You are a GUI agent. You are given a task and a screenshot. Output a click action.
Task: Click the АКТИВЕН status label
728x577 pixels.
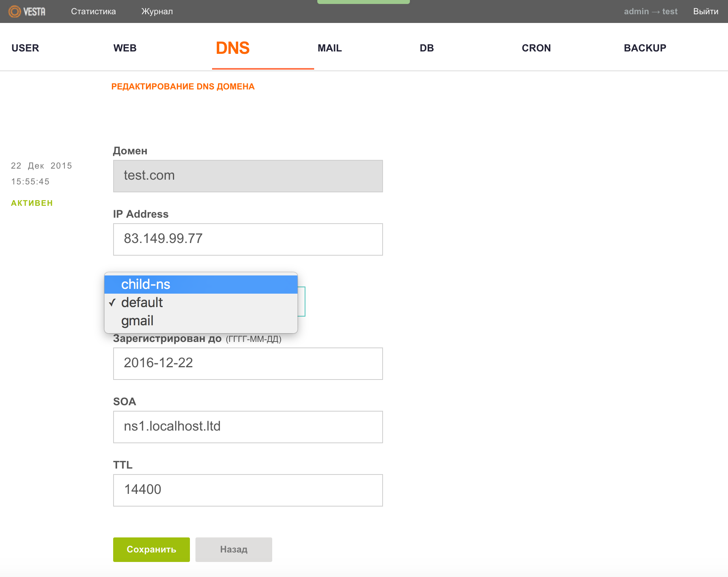[x=32, y=203]
